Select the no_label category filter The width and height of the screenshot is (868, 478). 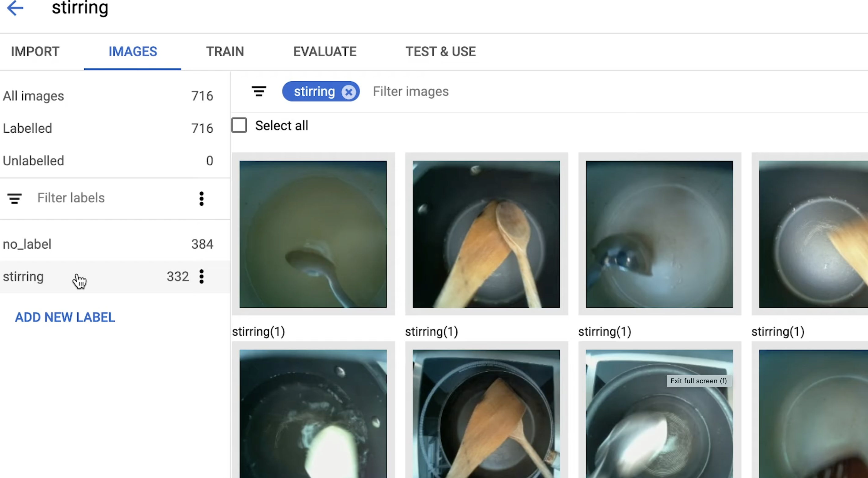[27, 244]
